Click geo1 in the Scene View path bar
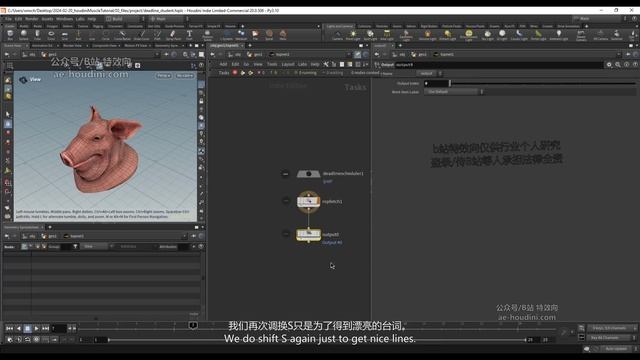The image size is (640, 360). (50, 54)
